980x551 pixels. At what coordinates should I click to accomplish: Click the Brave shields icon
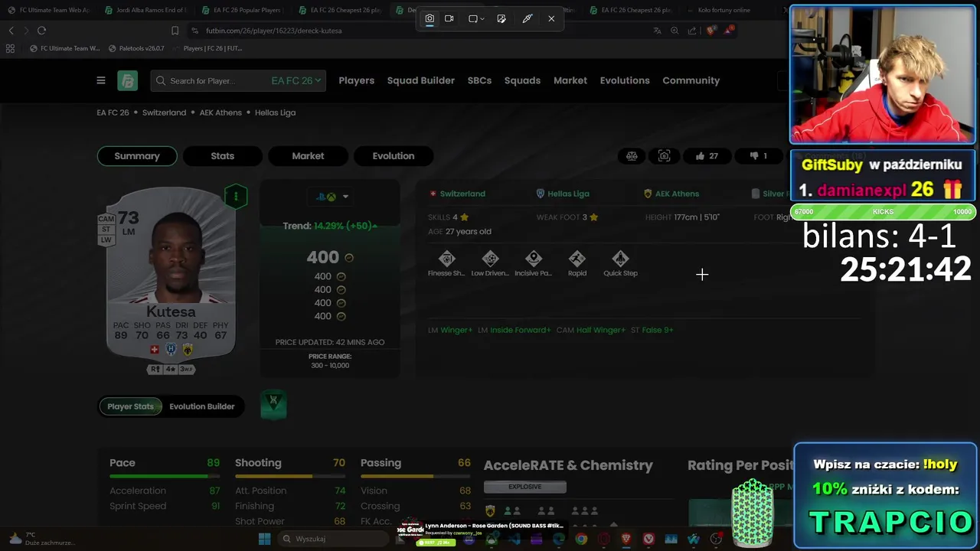(711, 31)
